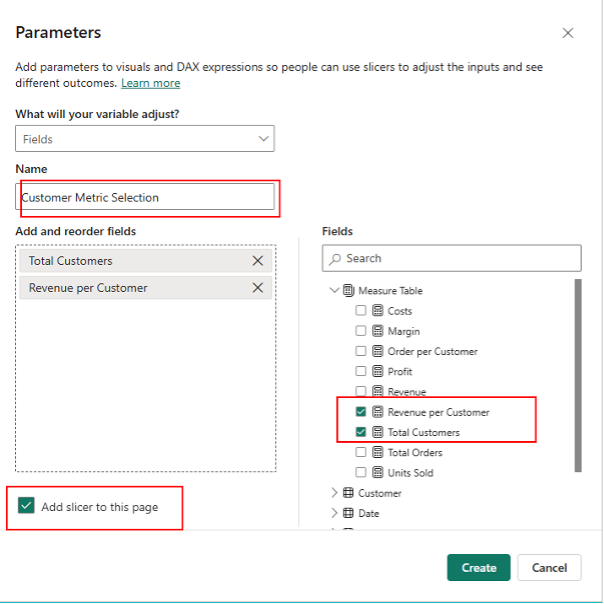Image resolution: width=604 pixels, height=604 pixels.
Task: Open the Learn more link
Action: click(151, 83)
